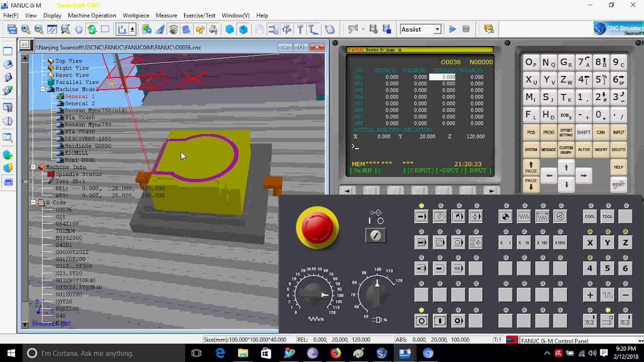Click the zoom out magnifier toolbar icon
The image size is (644, 362).
(39, 30)
